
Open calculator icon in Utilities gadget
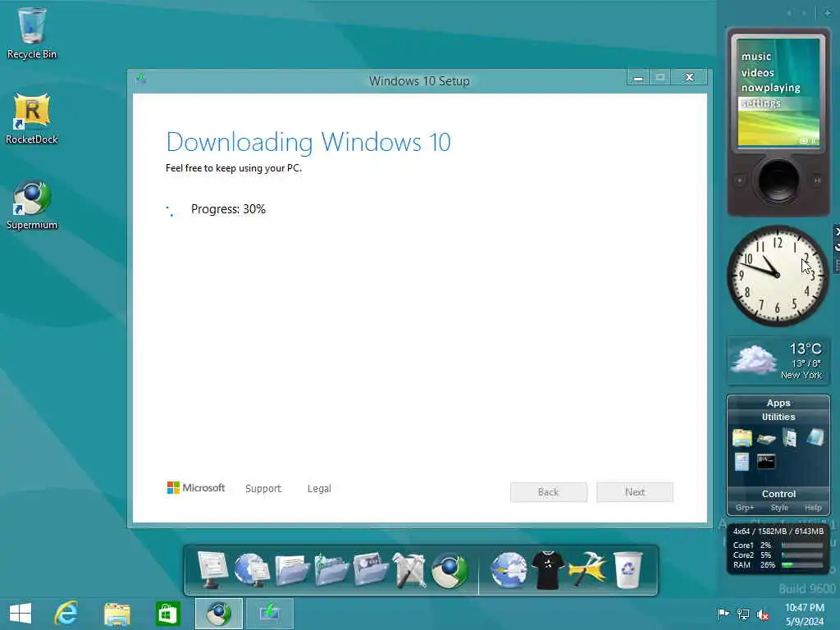742,462
